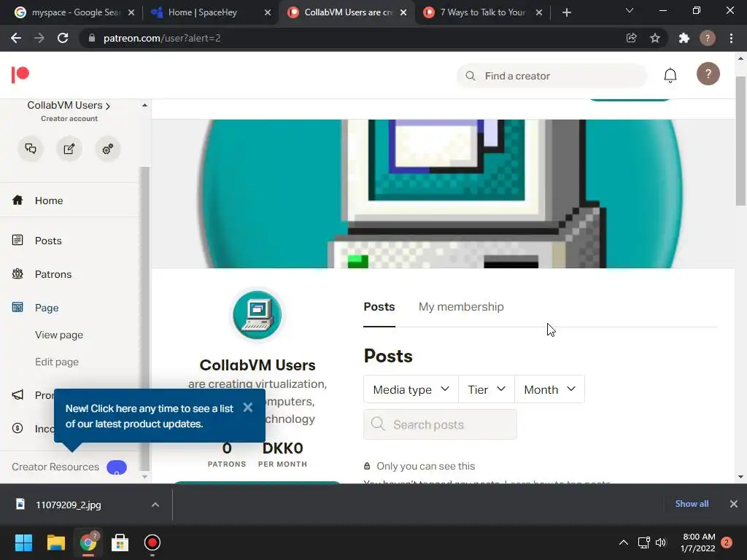Open the tab search chevron
The height and width of the screenshot is (560, 747).
click(630, 10)
